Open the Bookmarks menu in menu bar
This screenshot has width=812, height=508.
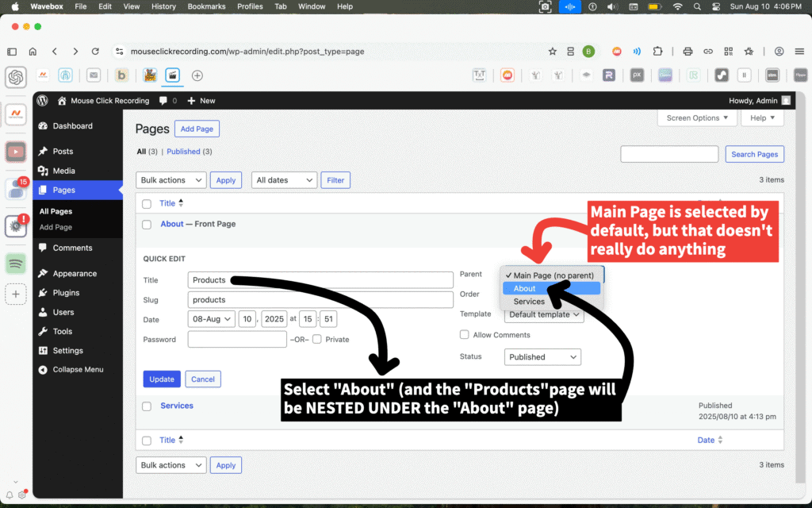pyautogui.click(x=206, y=6)
